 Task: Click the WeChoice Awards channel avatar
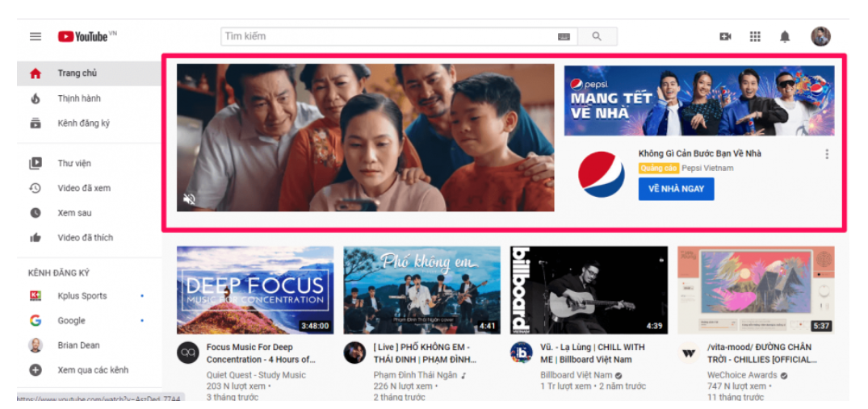(689, 353)
